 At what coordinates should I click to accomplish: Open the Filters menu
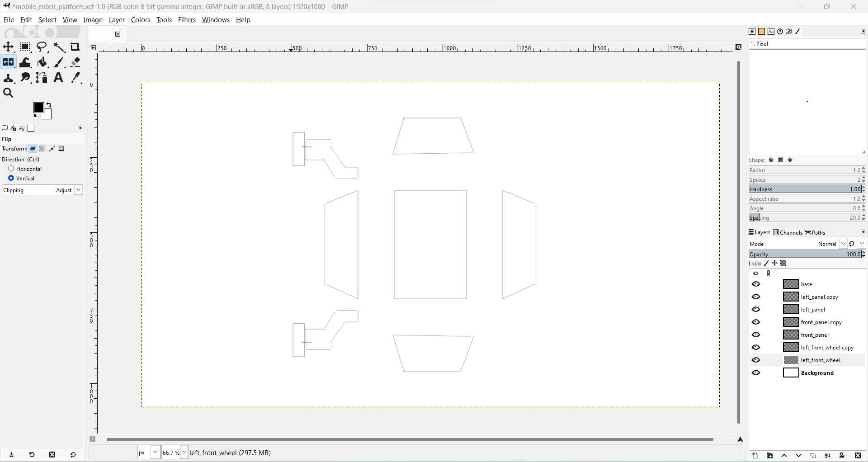187,20
